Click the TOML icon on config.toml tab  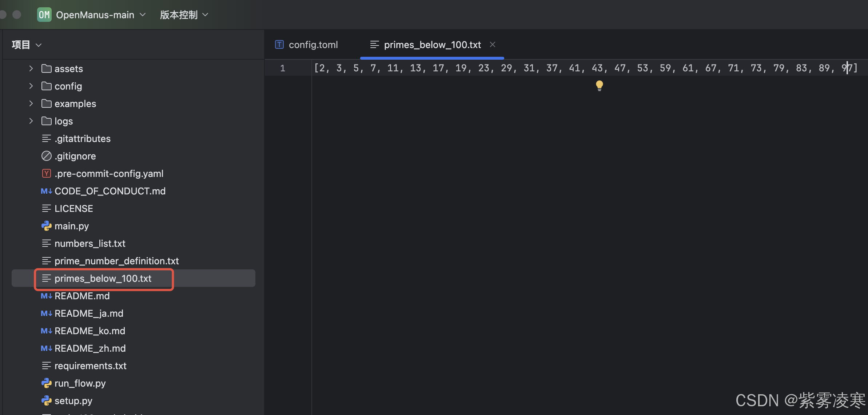pos(279,44)
